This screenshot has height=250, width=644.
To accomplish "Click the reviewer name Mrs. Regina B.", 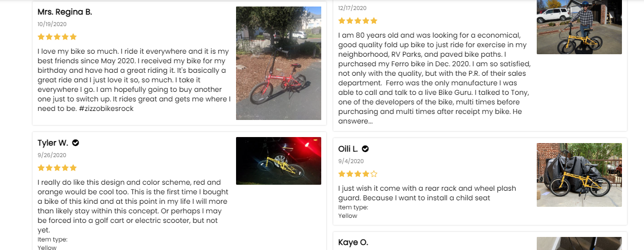I will click(x=65, y=12).
